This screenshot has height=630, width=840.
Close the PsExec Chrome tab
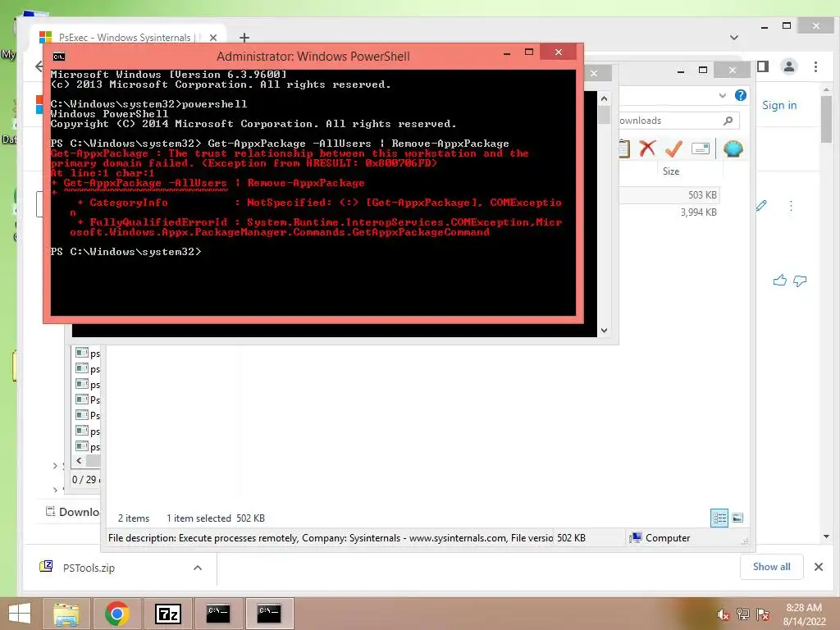coord(213,38)
